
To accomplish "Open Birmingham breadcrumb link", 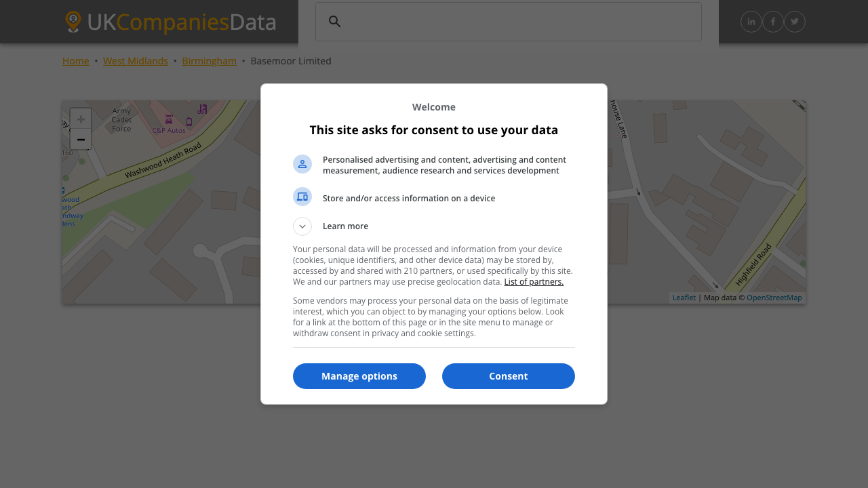I will coord(209,61).
